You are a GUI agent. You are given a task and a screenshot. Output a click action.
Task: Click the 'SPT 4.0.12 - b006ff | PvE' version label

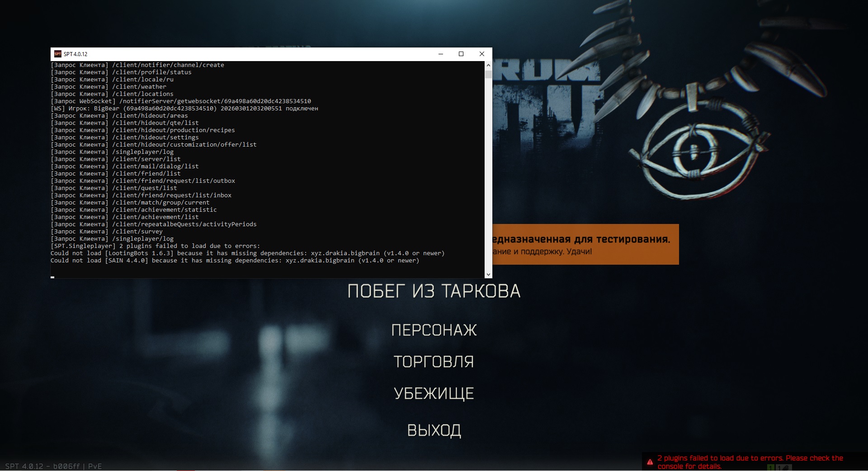pyautogui.click(x=53, y=466)
